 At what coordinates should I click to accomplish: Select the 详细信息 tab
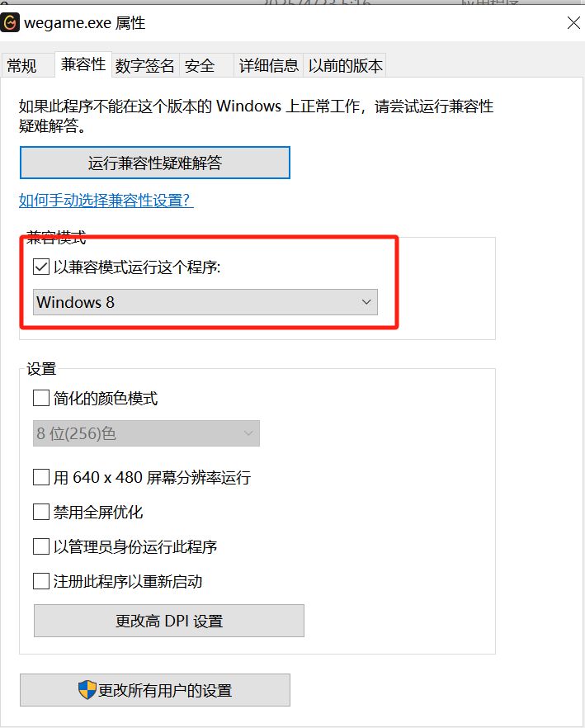click(268, 66)
